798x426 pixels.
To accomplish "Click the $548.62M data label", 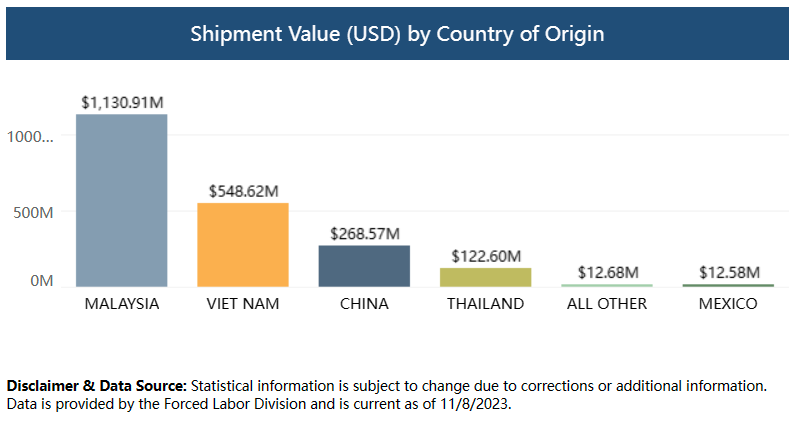I will 243,190.
